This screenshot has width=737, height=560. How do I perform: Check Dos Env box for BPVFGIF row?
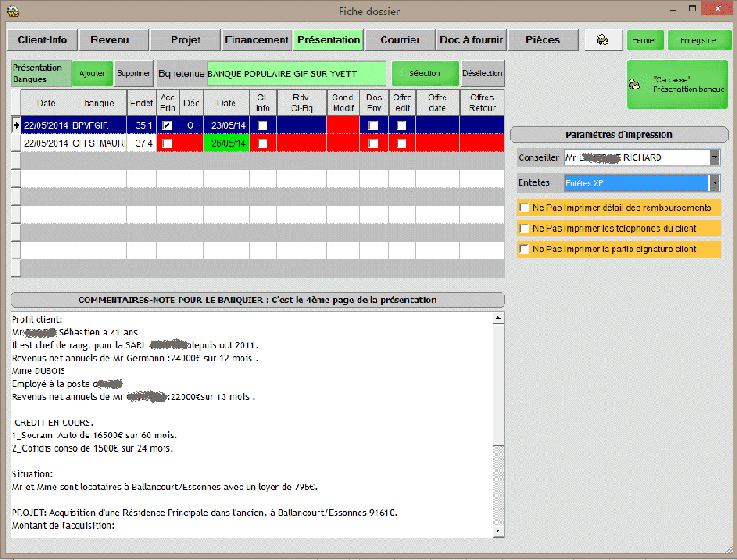[x=373, y=125]
